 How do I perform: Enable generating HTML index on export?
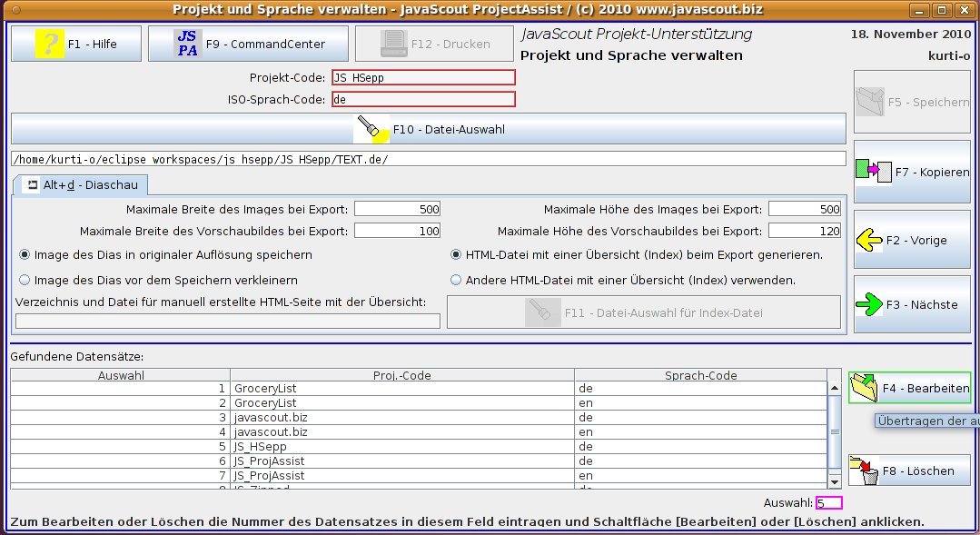(x=456, y=255)
